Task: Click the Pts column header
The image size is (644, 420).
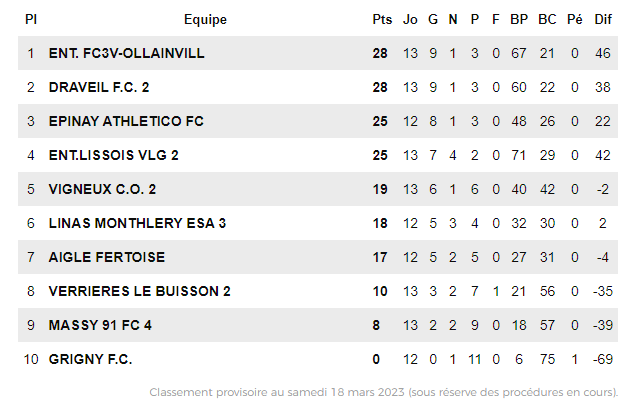Action: pos(382,19)
